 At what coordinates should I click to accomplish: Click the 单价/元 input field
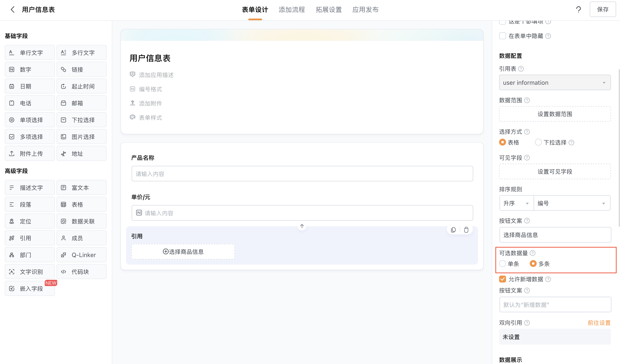(x=302, y=213)
